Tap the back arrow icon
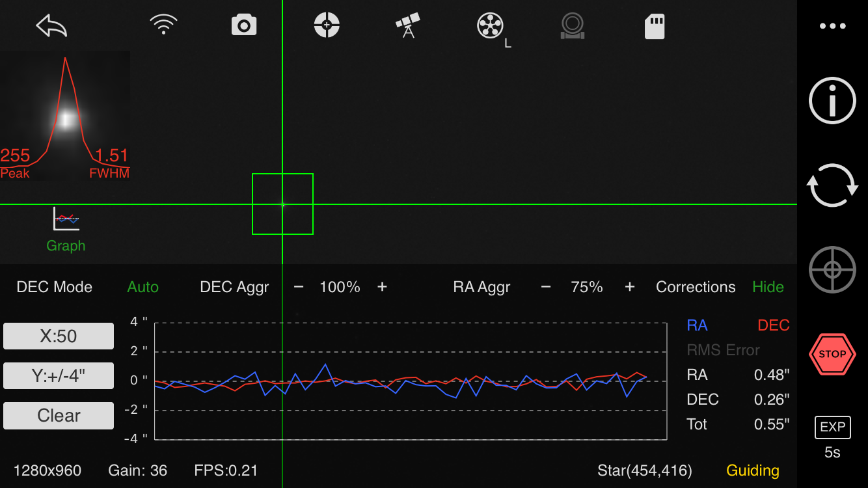The height and width of the screenshot is (488, 868). [51, 26]
